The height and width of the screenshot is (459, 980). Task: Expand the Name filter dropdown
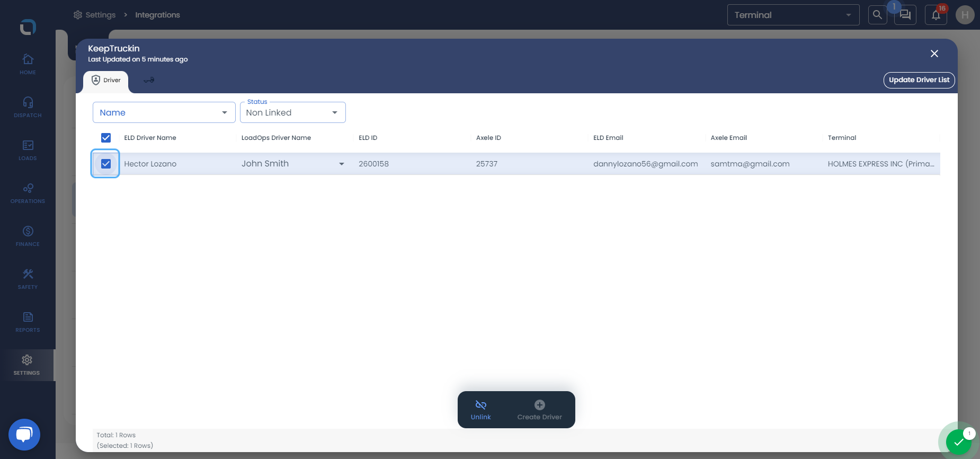pyautogui.click(x=164, y=112)
